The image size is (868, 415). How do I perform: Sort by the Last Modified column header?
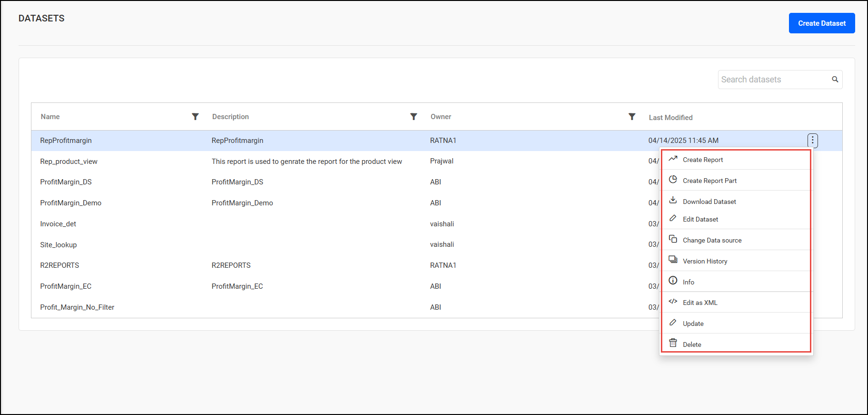pos(670,118)
